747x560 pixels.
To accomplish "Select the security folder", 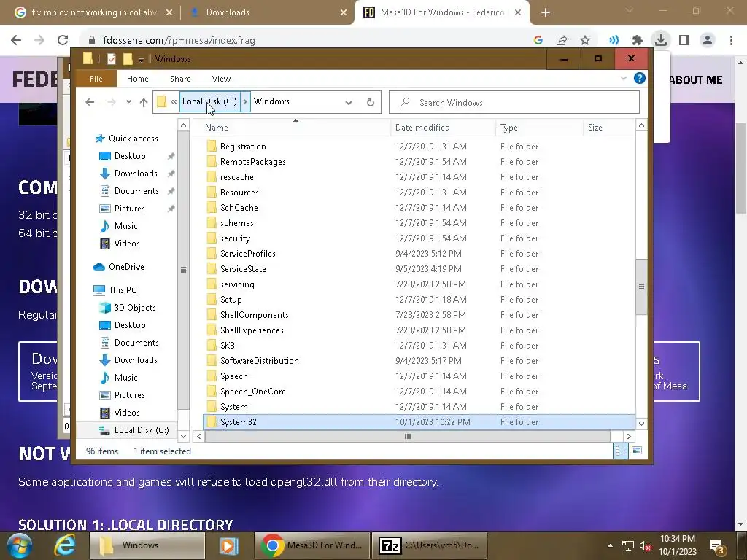I will pyautogui.click(x=235, y=238).
